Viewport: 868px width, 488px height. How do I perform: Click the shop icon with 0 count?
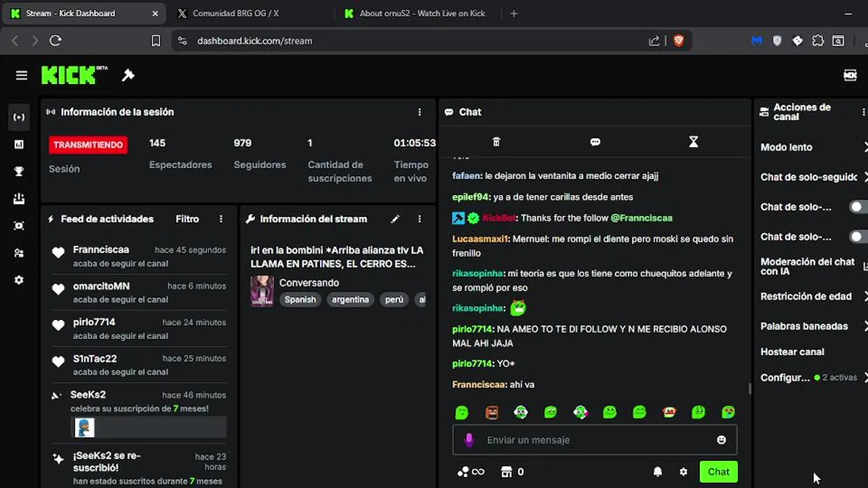(x=512, y=472)
